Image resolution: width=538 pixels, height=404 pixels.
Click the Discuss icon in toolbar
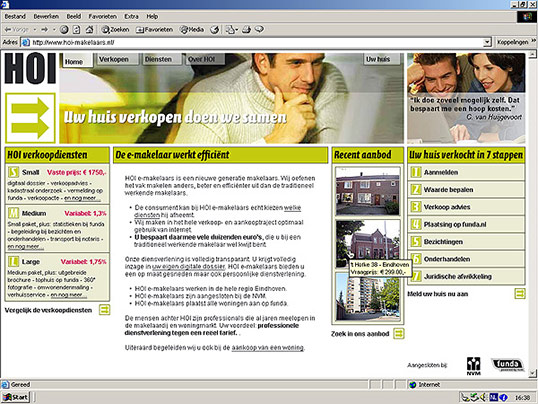point(259,30)
